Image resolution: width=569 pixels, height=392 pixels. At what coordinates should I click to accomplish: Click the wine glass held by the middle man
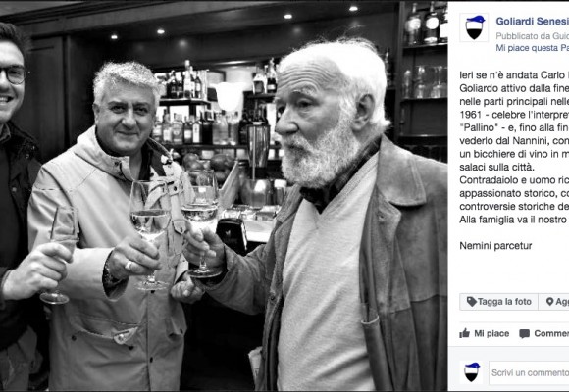(149, 232)
